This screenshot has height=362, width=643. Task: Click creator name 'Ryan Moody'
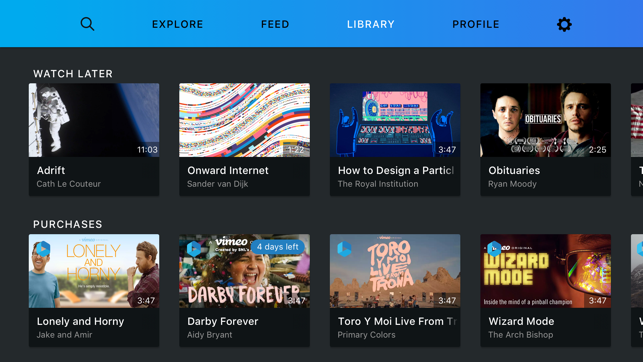513,184
